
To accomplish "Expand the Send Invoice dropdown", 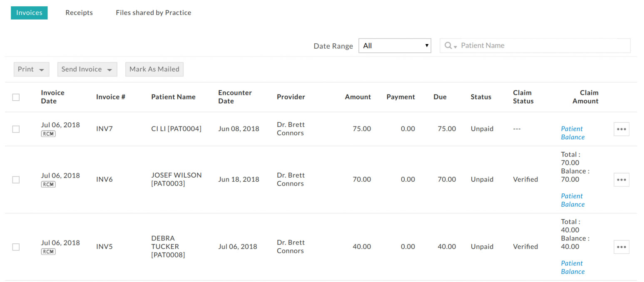I will 87,69.
